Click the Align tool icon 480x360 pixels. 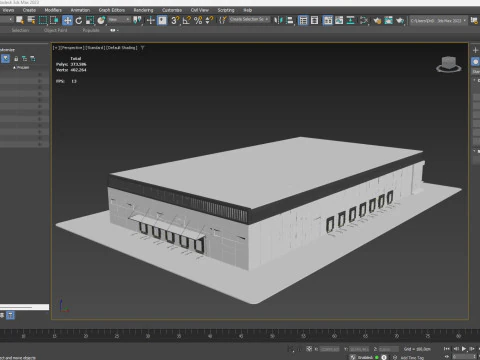[x=290, y=20]
